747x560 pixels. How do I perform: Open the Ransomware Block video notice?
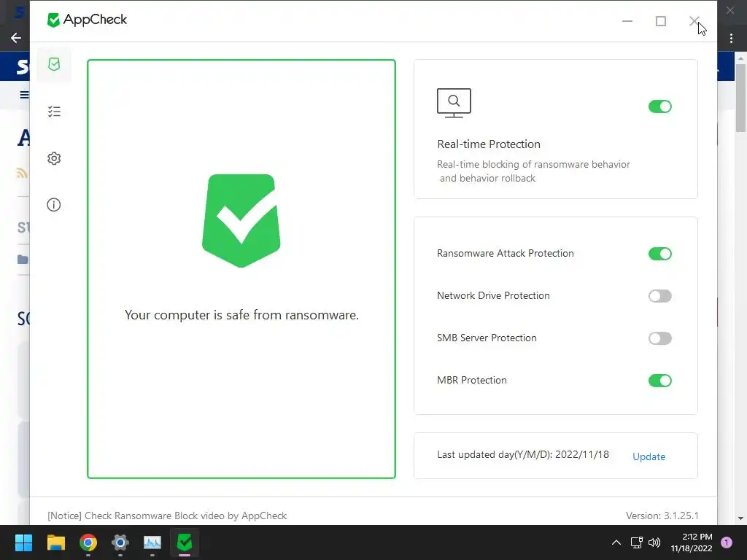(x=167, y=516)
